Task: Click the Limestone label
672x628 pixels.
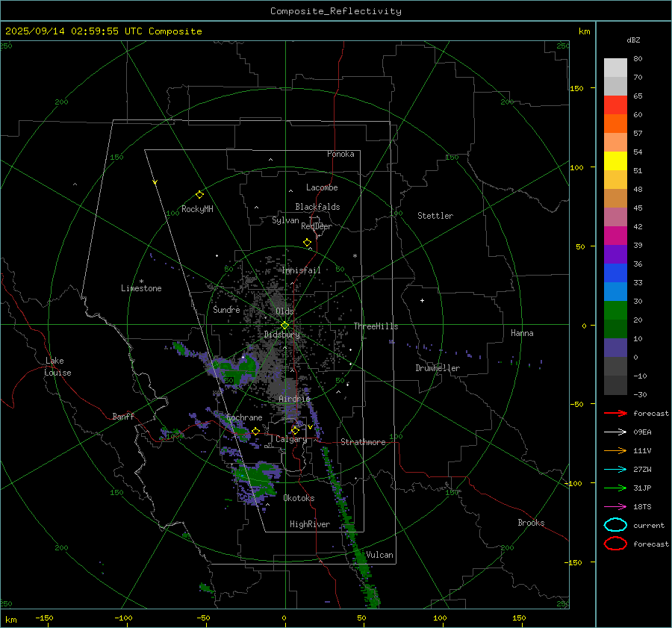Action: click(141, 288)
